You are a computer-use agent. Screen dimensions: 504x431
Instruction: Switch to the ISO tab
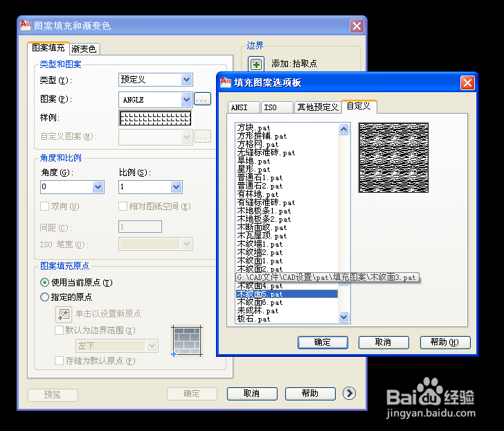tap(277, 107)
